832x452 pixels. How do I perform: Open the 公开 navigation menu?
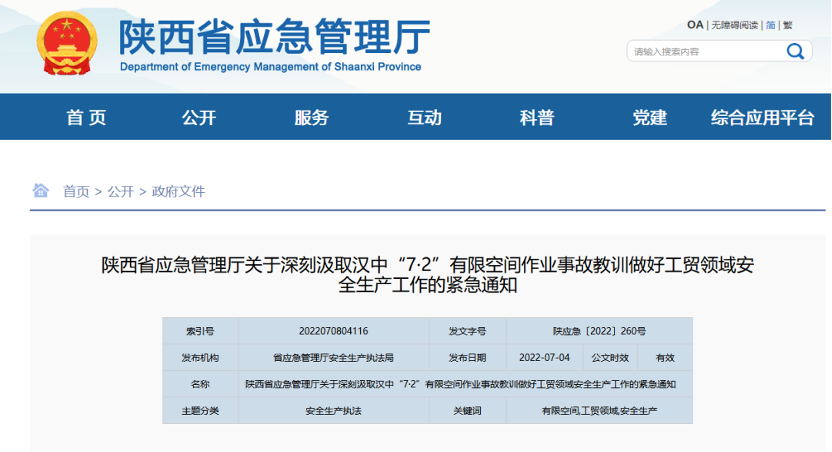(x=199, y=117)
